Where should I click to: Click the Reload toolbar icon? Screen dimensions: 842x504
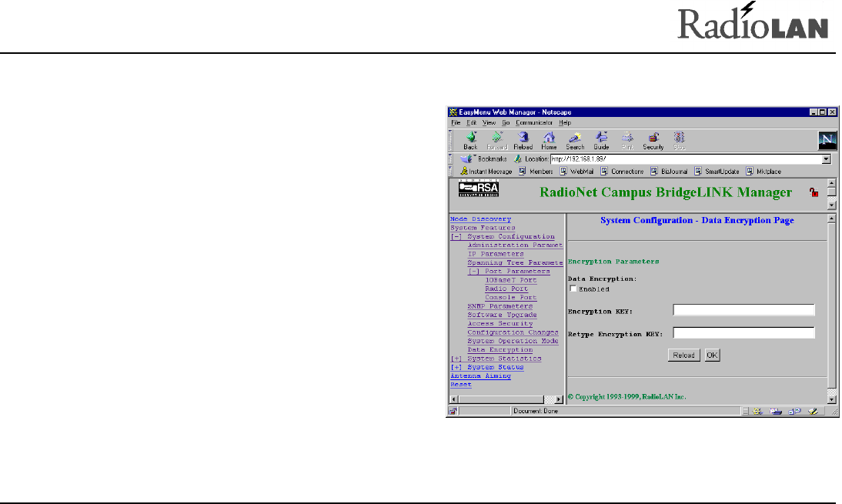(523, 138)
